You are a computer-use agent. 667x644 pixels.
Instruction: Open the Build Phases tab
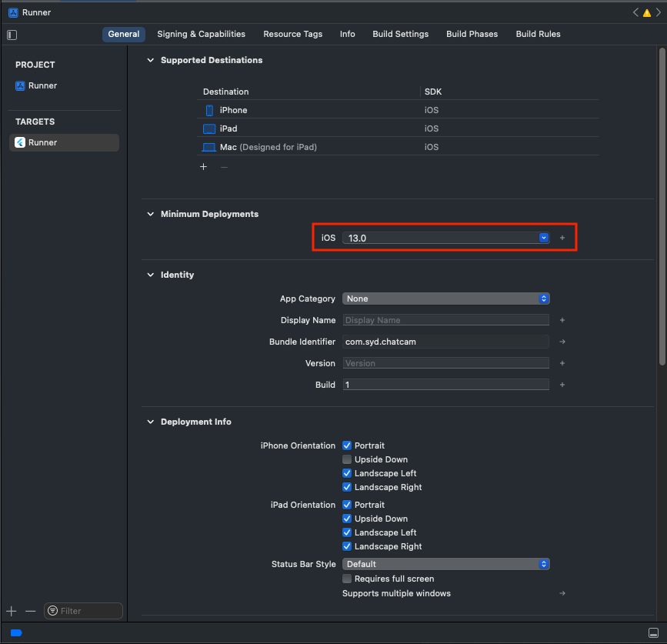coord(472,34)
